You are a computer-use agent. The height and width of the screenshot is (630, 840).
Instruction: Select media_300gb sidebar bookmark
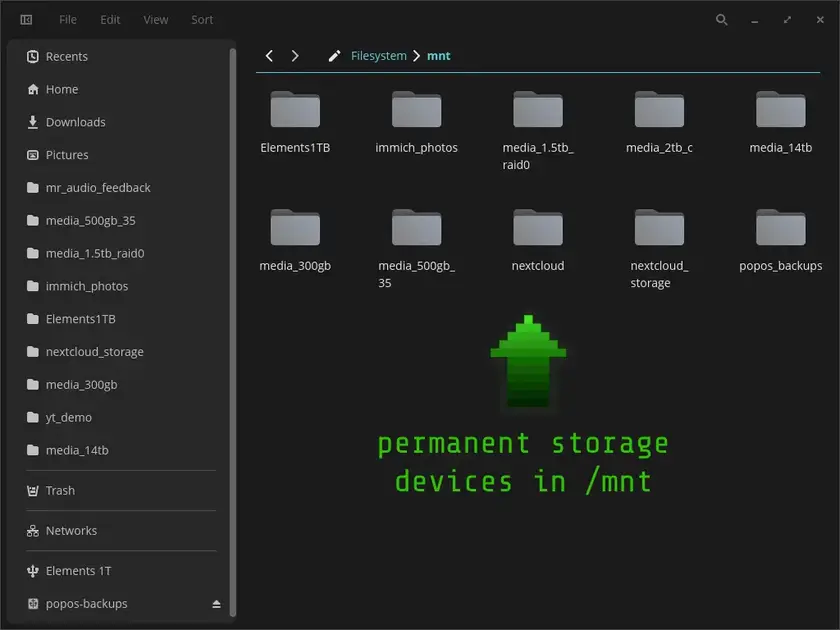click(122, 385)
